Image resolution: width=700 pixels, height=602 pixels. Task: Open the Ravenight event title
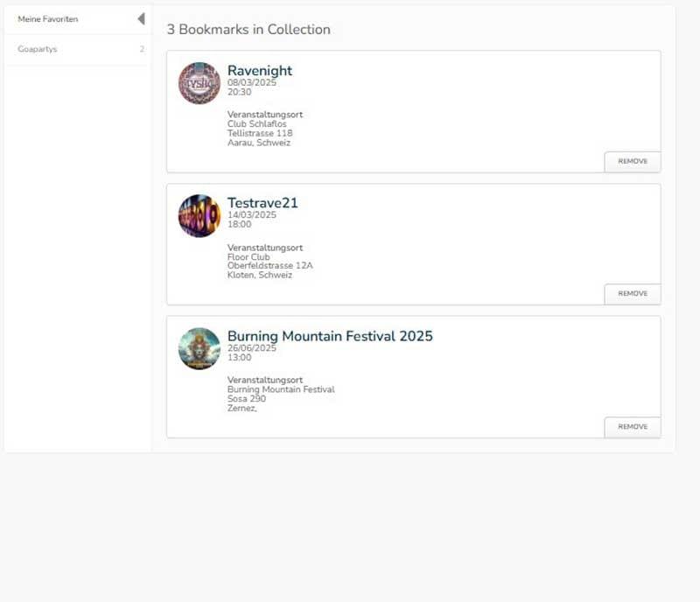[260, 71]
